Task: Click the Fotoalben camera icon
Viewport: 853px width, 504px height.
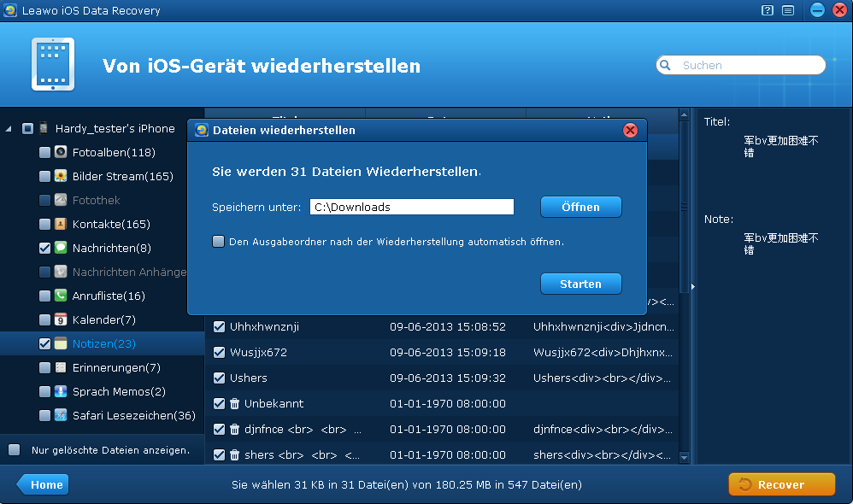Action: (61, 152)
